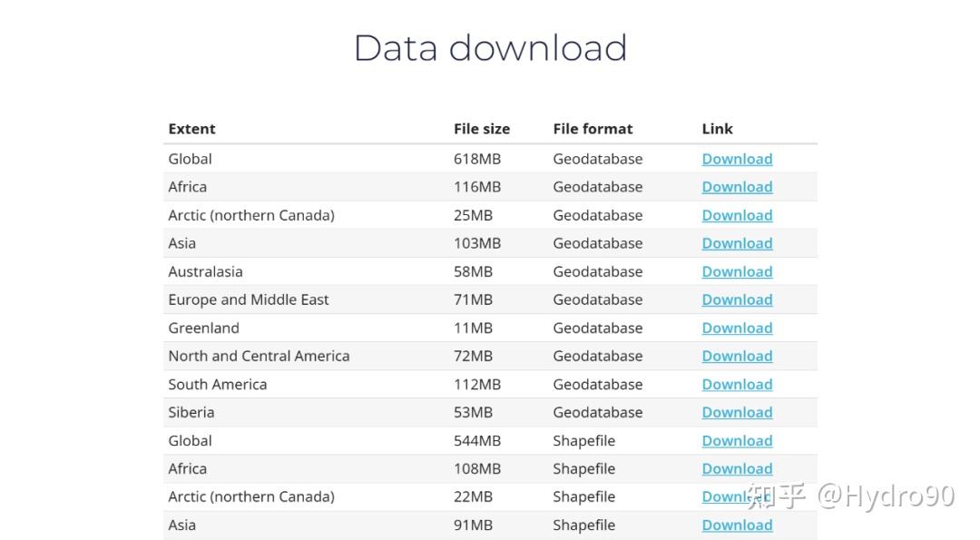This screenshot has width=980, height=540.
Task: Click the File format column header
Action: [x=593, y=129]
